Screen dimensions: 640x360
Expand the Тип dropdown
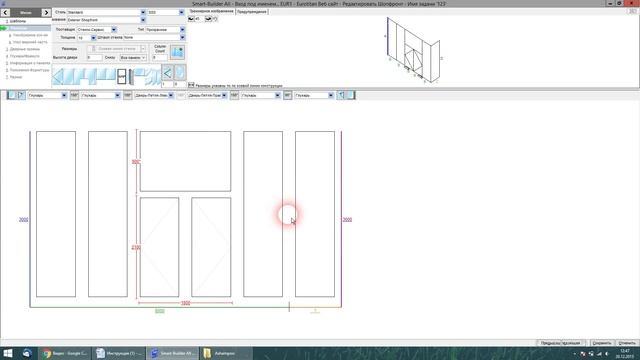tap(182, 29)
